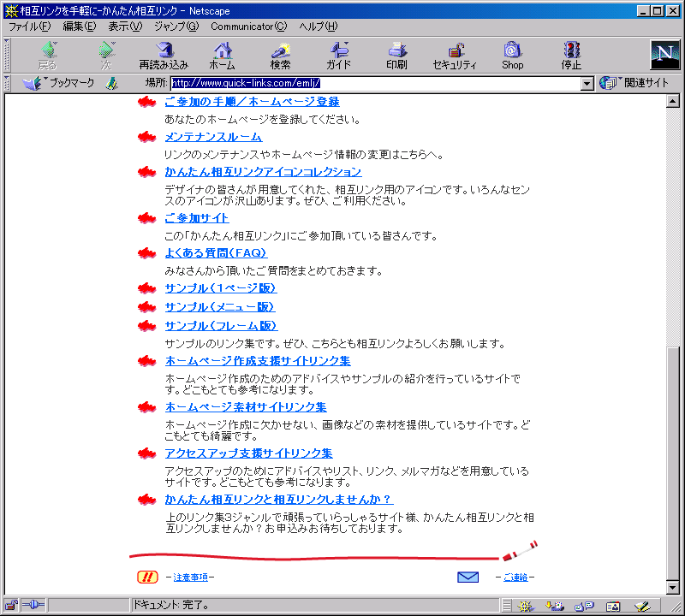Open the Inbox from the component bar
685x616 pixels.
click(555, 606)
